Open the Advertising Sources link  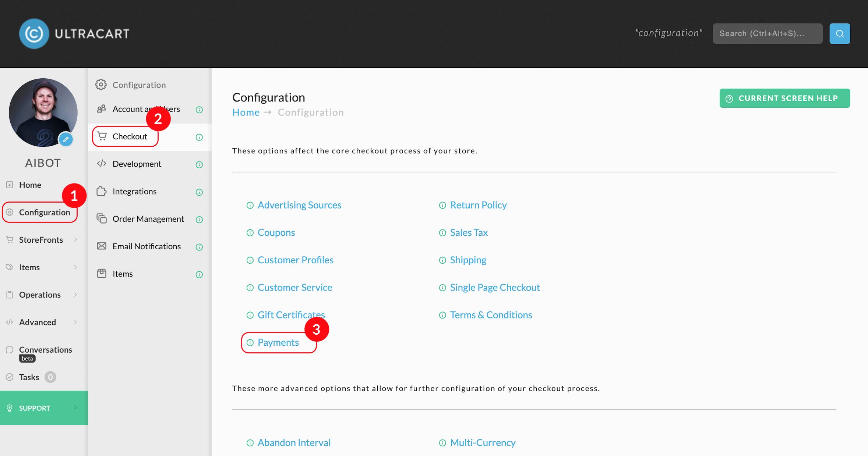[x=299, y=205]
